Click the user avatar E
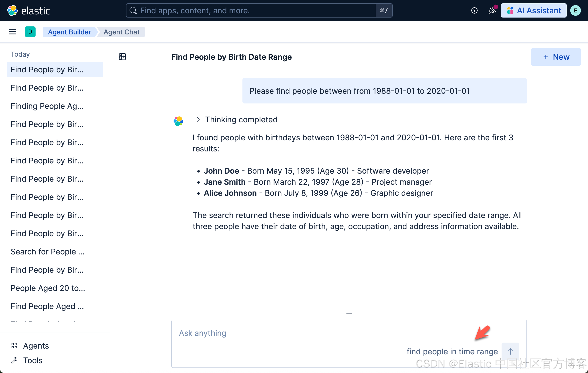 click(575, 10)
